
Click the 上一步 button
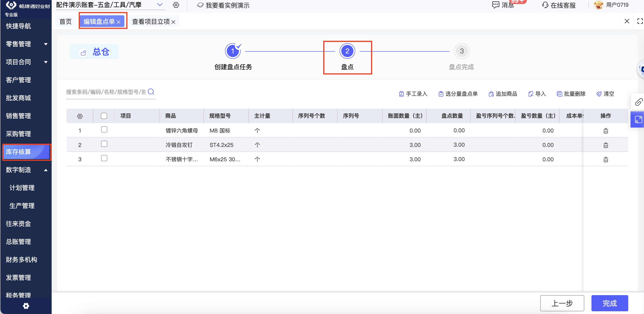coord(562,303)
